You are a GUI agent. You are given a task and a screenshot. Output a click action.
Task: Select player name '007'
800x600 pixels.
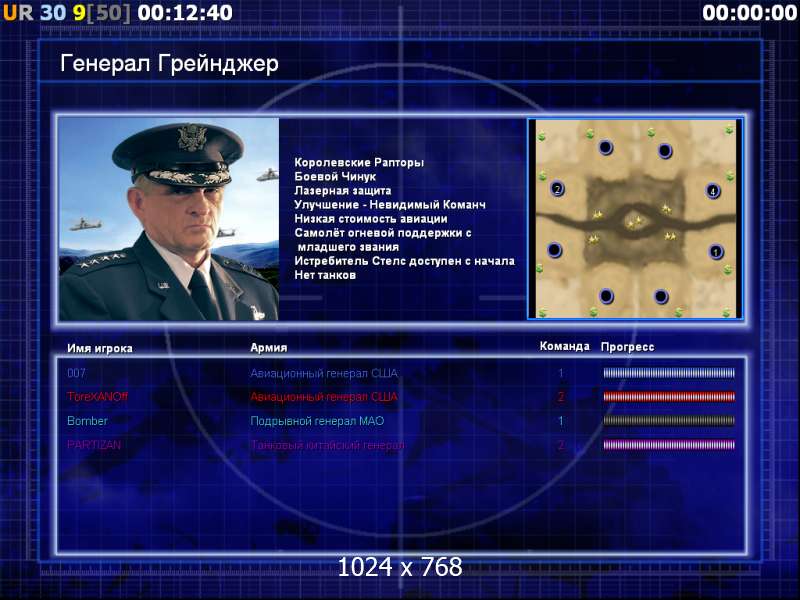pyautogui.click(x=77, y=373)
